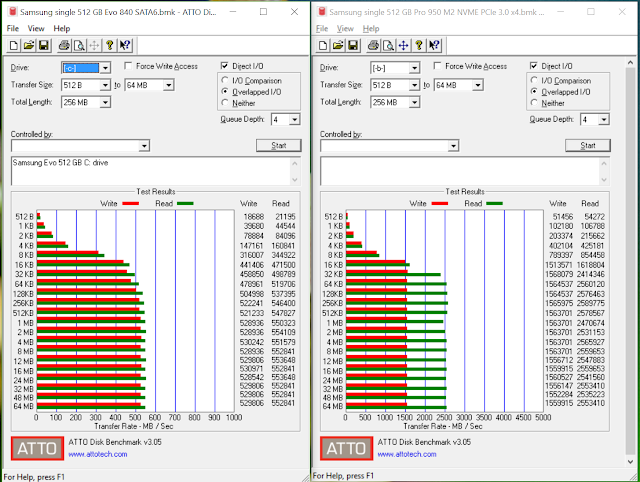
Task: Click red Write legend swatch in Evo 840 window
Action: 131,203
